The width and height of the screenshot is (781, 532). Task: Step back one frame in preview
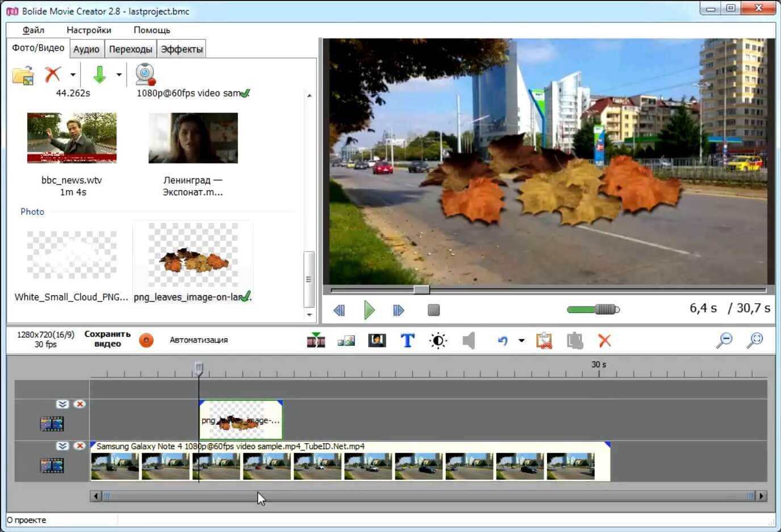(x=339, y=311)
